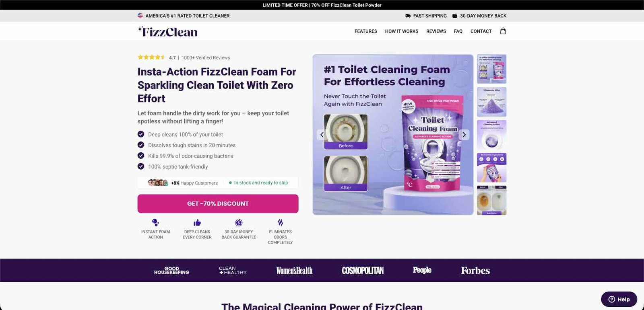The width and height of the screenshot is (644, 310).
Task: Click the US flag icon in top bar
Action: tap(140, 16)
